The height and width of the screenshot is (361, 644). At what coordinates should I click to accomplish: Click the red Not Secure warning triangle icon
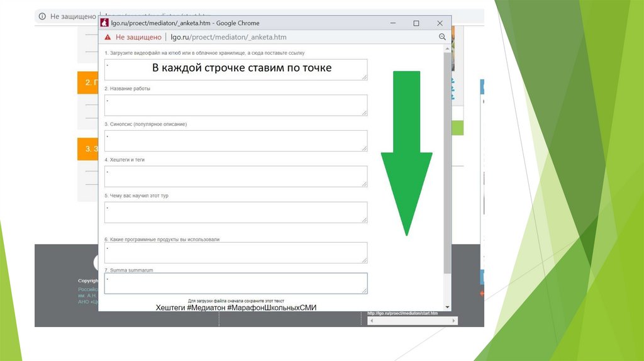click(108, 37)
